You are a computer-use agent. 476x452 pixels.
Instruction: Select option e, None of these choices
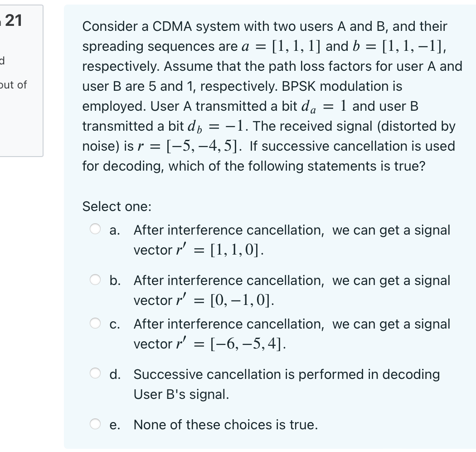click(x=95, y=424)
